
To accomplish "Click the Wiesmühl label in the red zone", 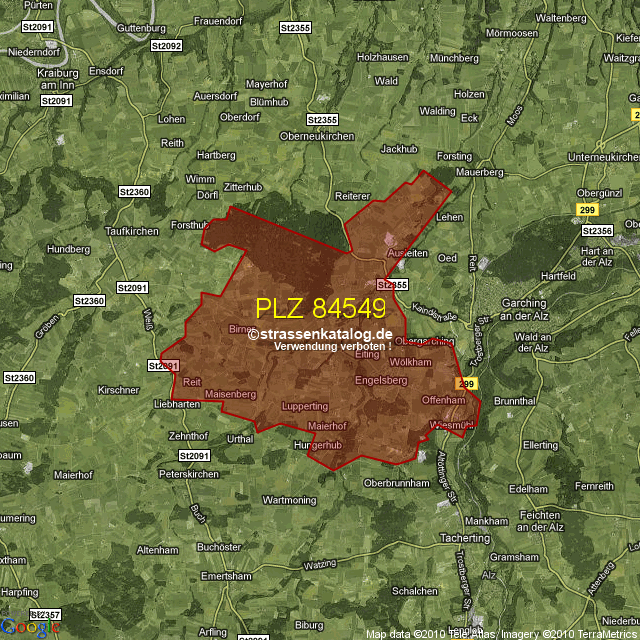I will click(x=450, y=425).
